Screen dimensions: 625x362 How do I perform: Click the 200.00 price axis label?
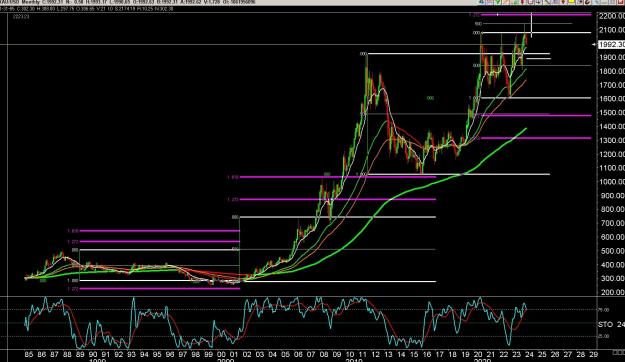click(x=613, y=292)
